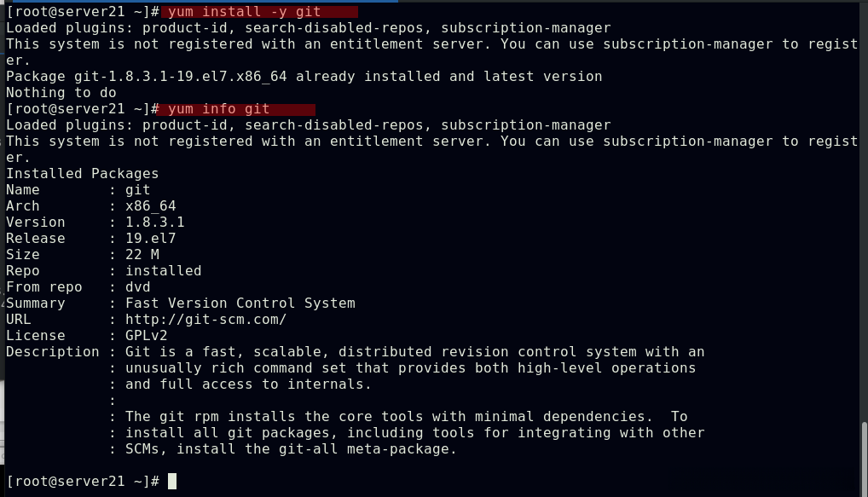Screen dimensions: 868x497
Task: Click the "Name" field label
Action: (23, 190)
